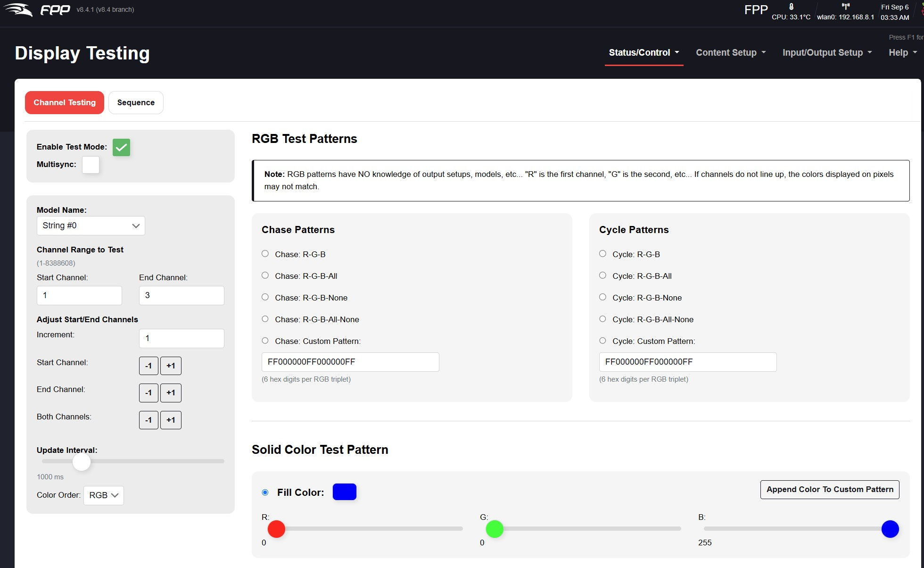Expand the Input/Output Setup menu
Viewport: 924px width, 568px height.
click(x=827, y=53)
